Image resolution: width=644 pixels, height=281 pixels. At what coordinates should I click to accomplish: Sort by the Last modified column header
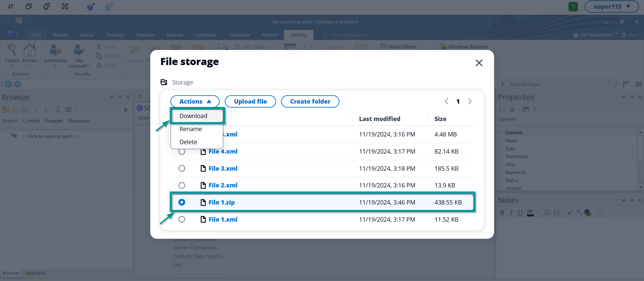[379, 119]
